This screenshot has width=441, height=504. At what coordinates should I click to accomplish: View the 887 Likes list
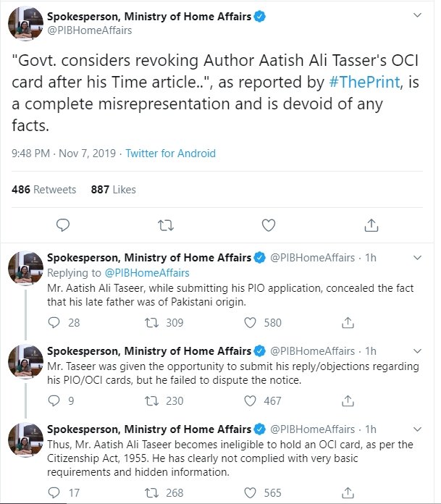pos(114,189)
